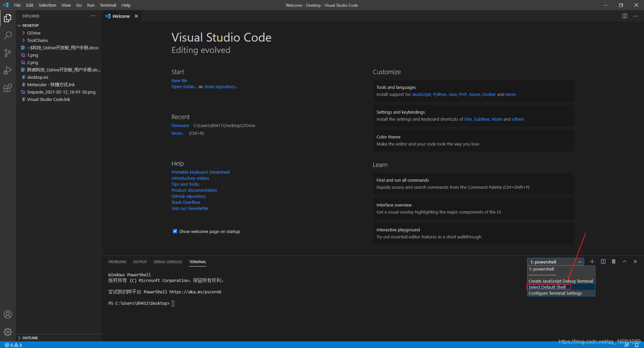
Task: Split the editor to the right
Action: click(x=625, y=16)
